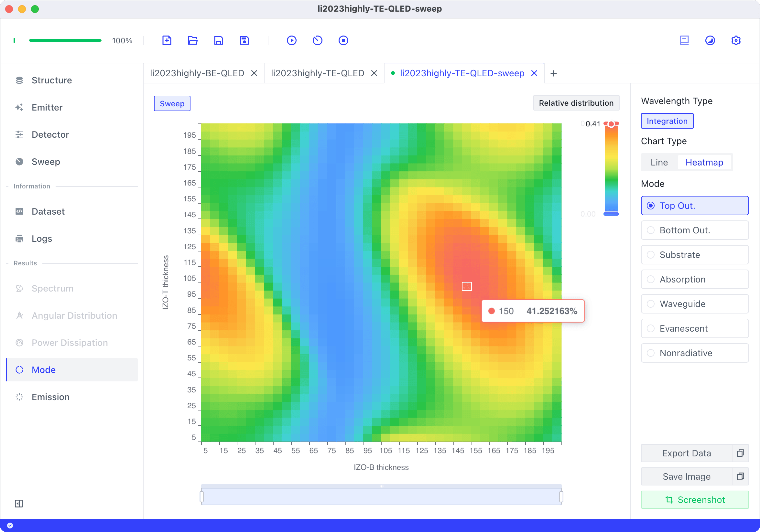The width and height of the screenshot is (760, 532).
Task: Click the Save icon in toolbar
Action: click(219, 40)
